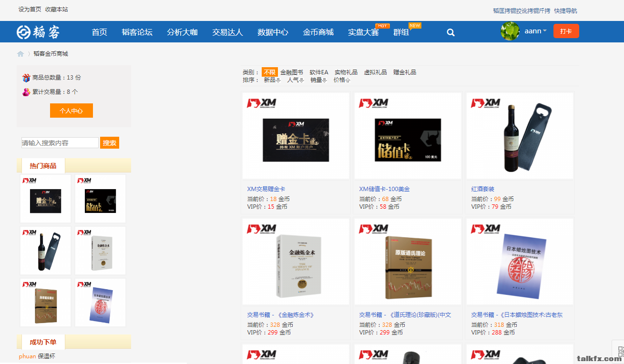Click the 个人中心 button
Viewport: 624px width, 364px height.
click(72, 111)
